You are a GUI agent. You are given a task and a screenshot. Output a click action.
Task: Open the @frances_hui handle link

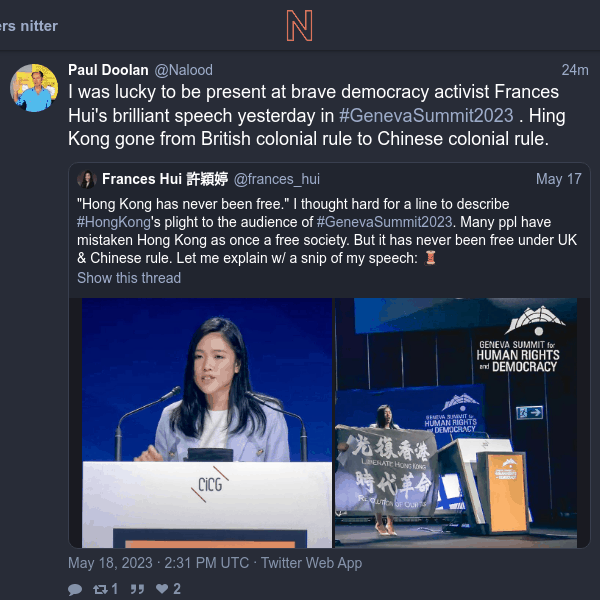277,179
